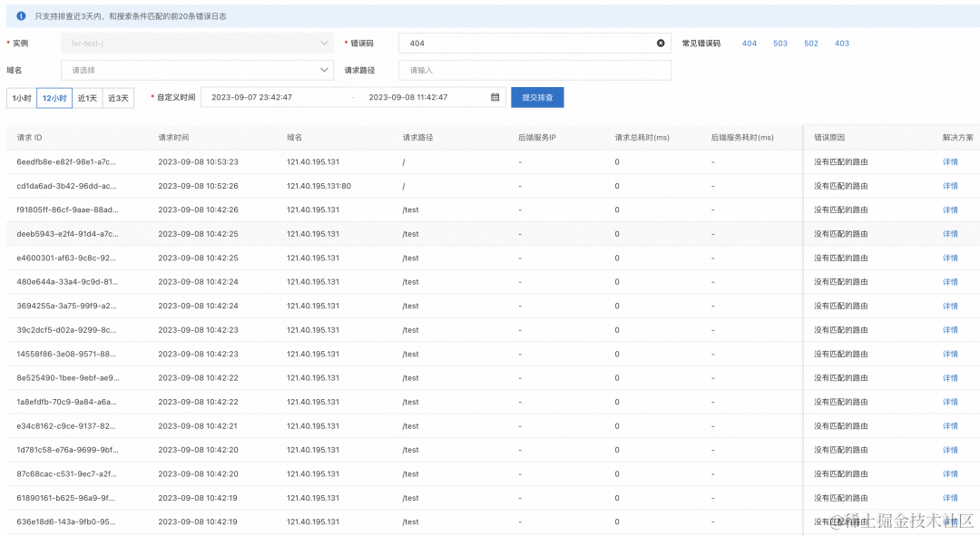This screenshot has height=536, width=980.
Task: Select request ID 6eedfb8e-e82f-98e1-a7c...
Action: pos(66,161)
